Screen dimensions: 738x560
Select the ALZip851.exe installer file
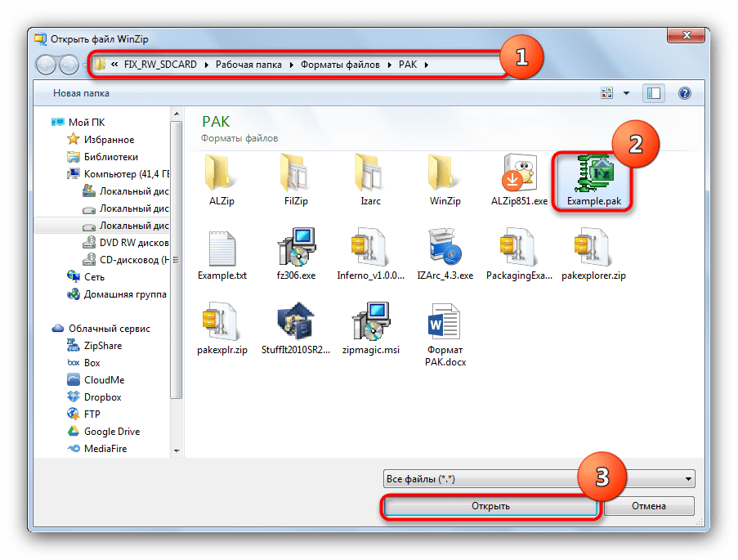(x=519, y=181)
